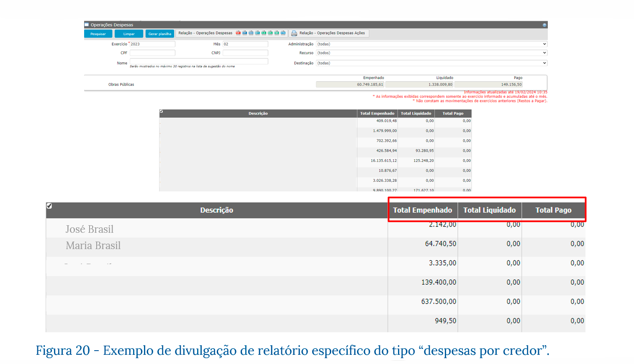
Task: Click the Pesquisar button
Action: [98, 34]
